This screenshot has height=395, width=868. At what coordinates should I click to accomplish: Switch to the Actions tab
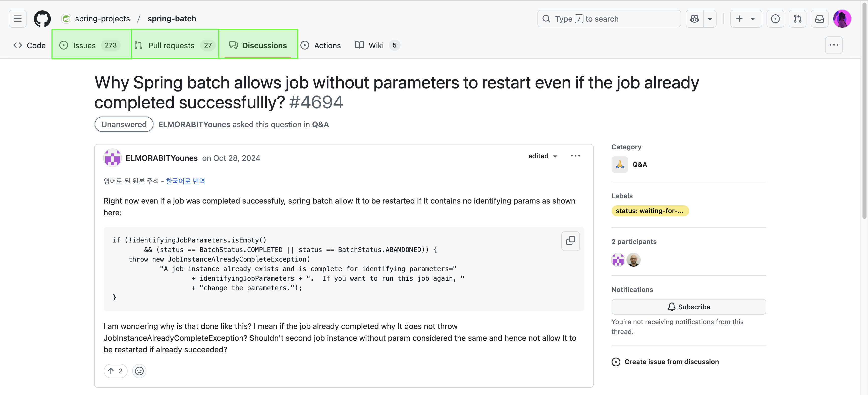point(321,45)
